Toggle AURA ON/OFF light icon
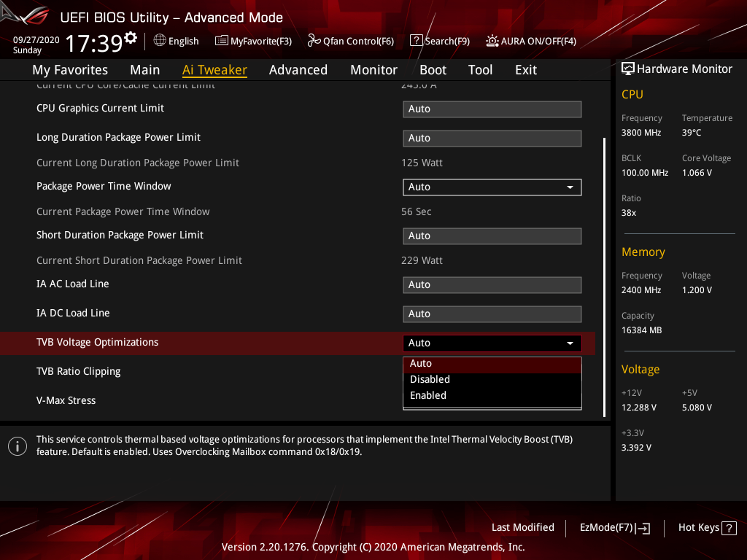Image resolution: width=747 pixels, height=560 pixels. coord(492,41)
